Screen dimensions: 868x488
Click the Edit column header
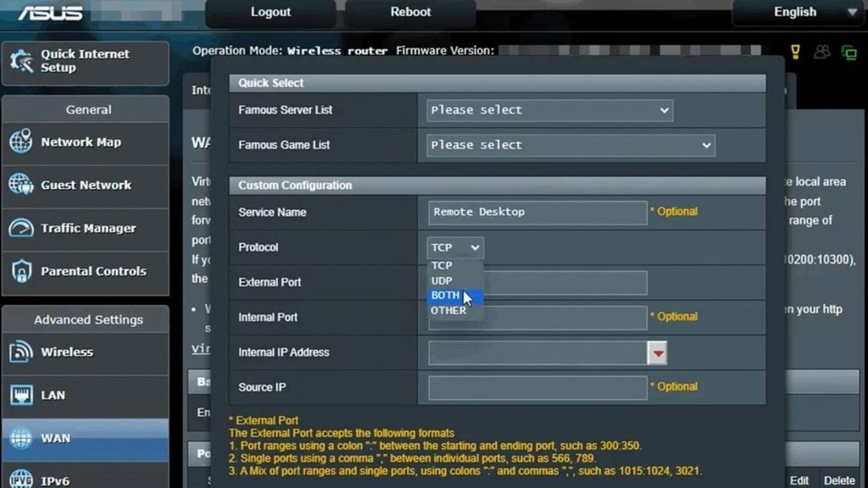(x=799, y=480)
